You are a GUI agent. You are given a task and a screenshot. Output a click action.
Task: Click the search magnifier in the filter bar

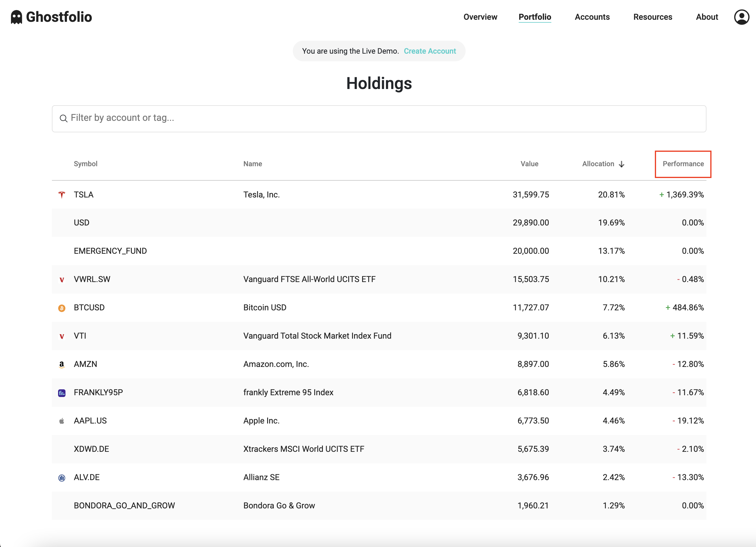[x=64, y=118]
